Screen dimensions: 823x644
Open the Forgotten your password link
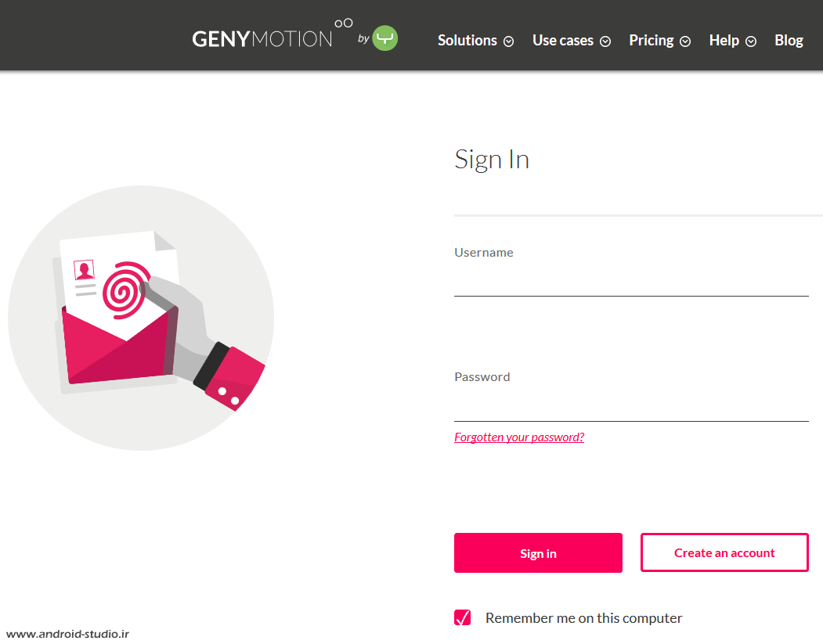click(518, 437)
